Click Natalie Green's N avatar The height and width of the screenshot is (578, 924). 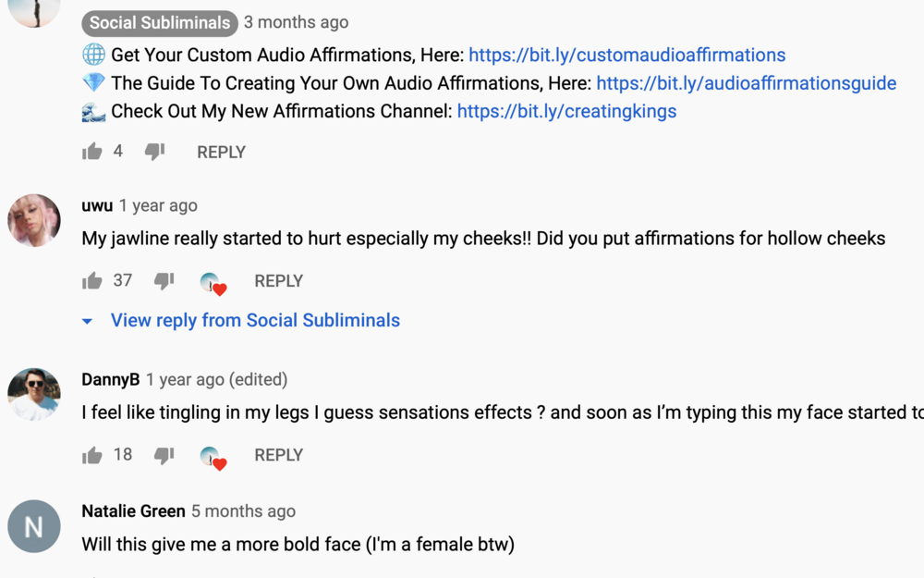[34, 526]
